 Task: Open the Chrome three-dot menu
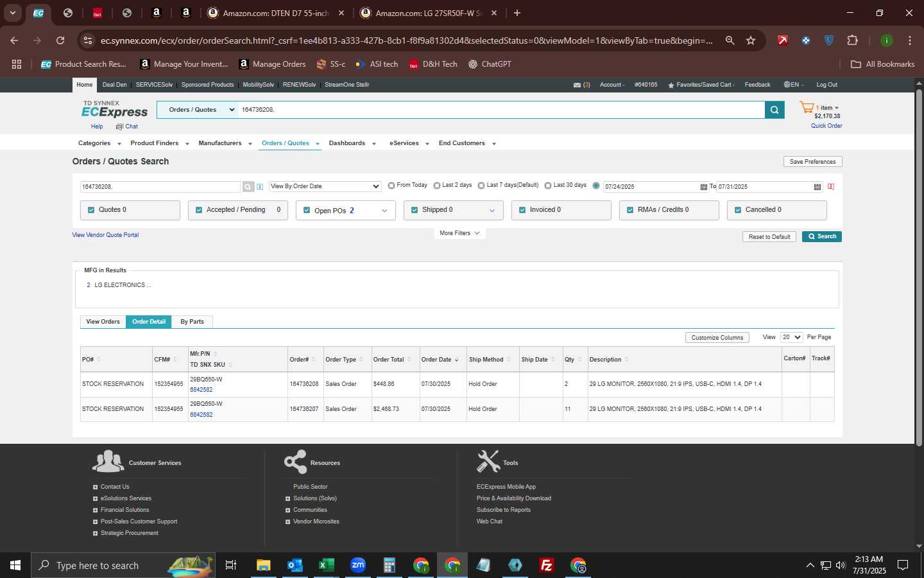click(x=910, y=40)
